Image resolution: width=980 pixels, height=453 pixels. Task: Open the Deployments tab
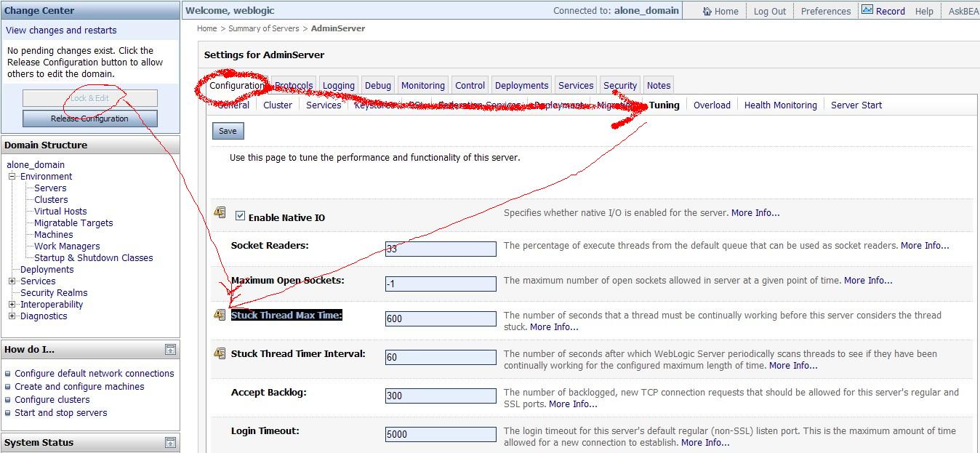521,85
